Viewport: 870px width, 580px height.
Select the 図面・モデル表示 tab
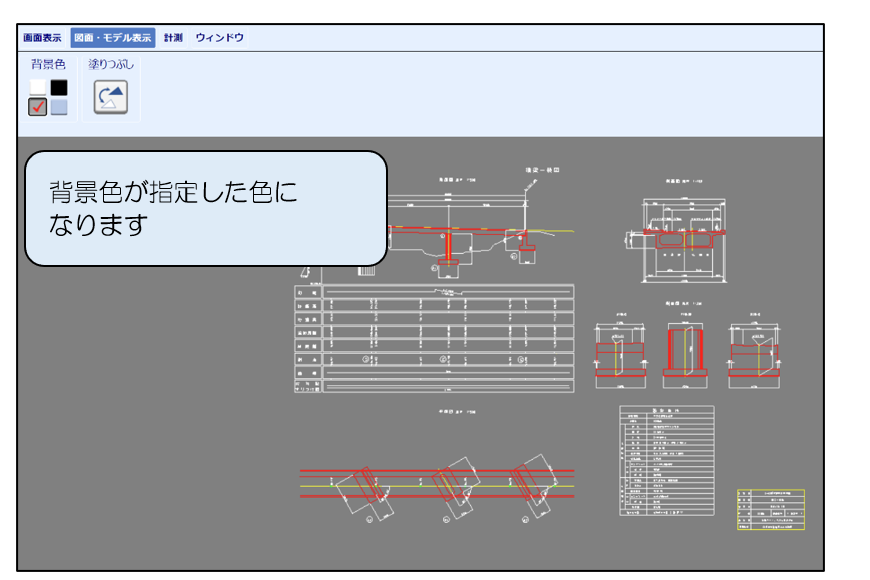pos(112,38)
